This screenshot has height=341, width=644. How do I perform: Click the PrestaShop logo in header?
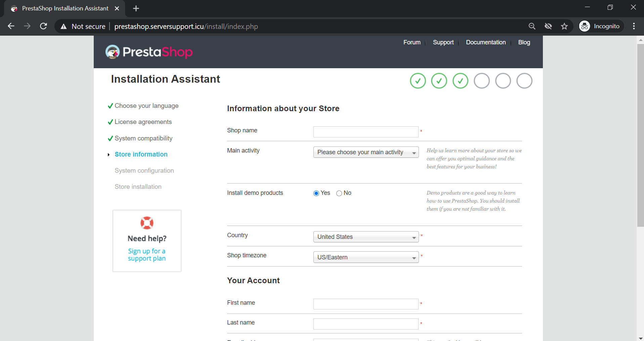(x=149, y=52)
